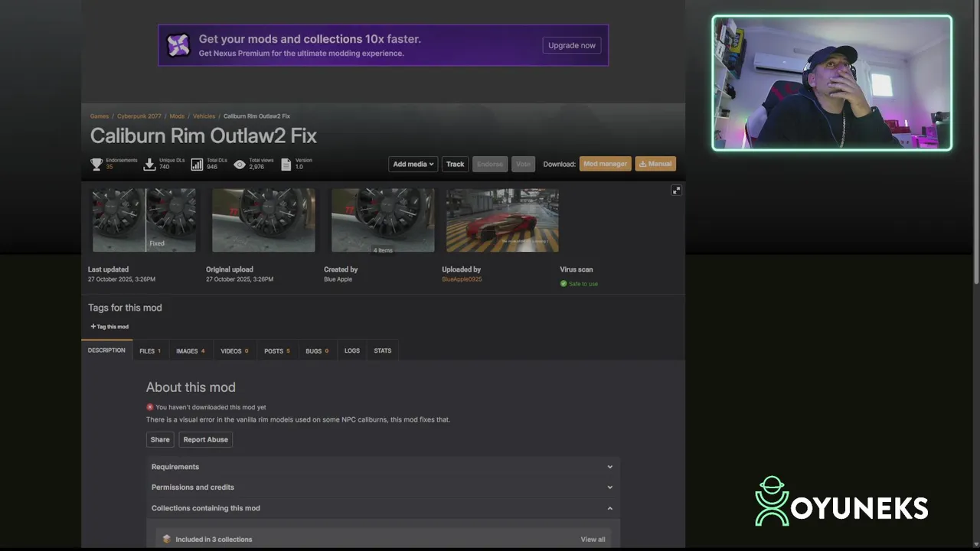Image resolution: width=980 pixels, height=551 pixels.
Task: Open the Bugs tab
Action: [317, 350]
